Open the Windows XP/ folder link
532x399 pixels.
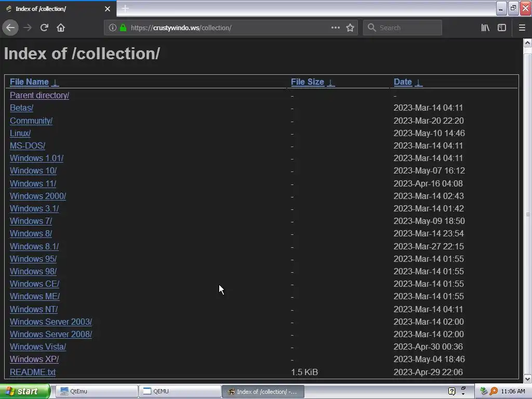click(x=34, y=360)
